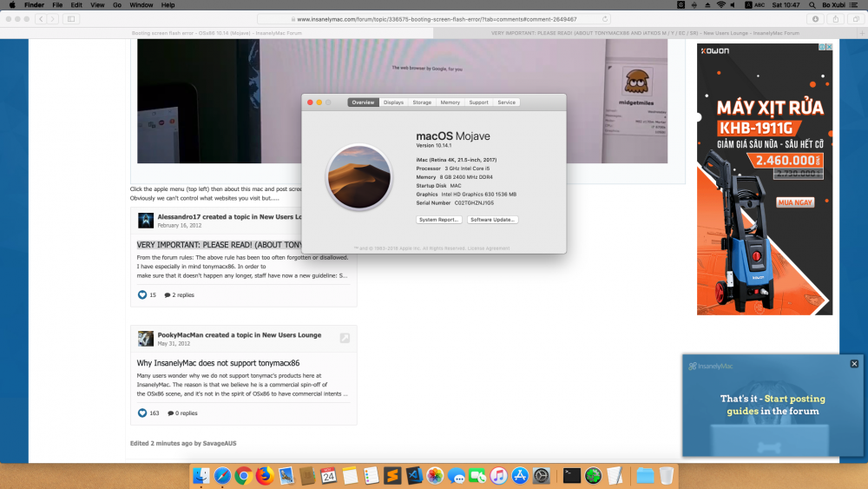Image resolution: width=868 pixels, height=489 pixels.
Task: Open the green clover app in dock
Action: point(593,476)
